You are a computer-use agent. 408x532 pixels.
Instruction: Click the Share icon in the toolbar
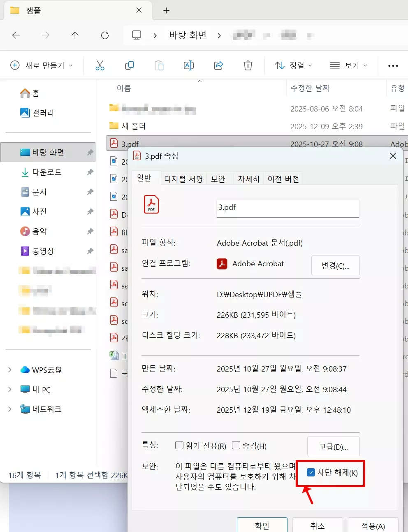tap(218, 65)
